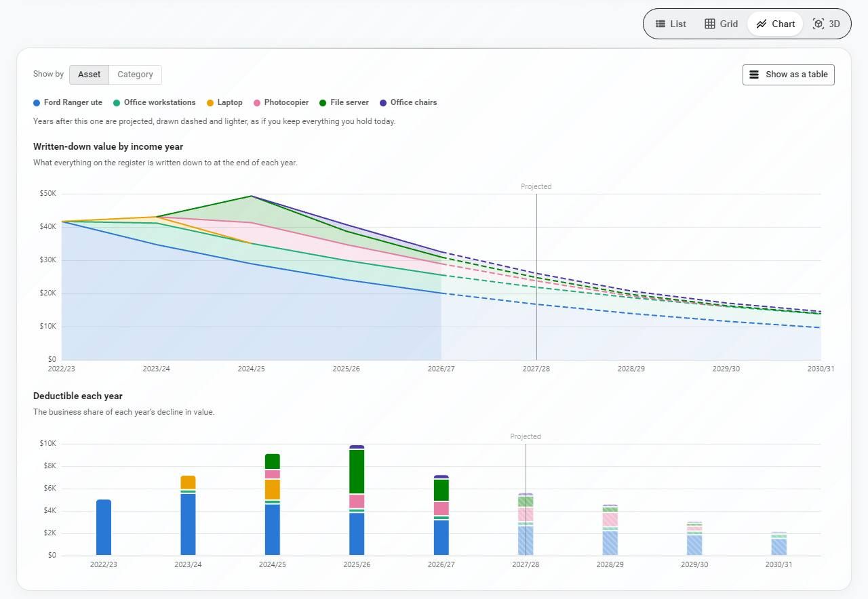
Task: Show by Asset toggle
Action: coord(89,75)
